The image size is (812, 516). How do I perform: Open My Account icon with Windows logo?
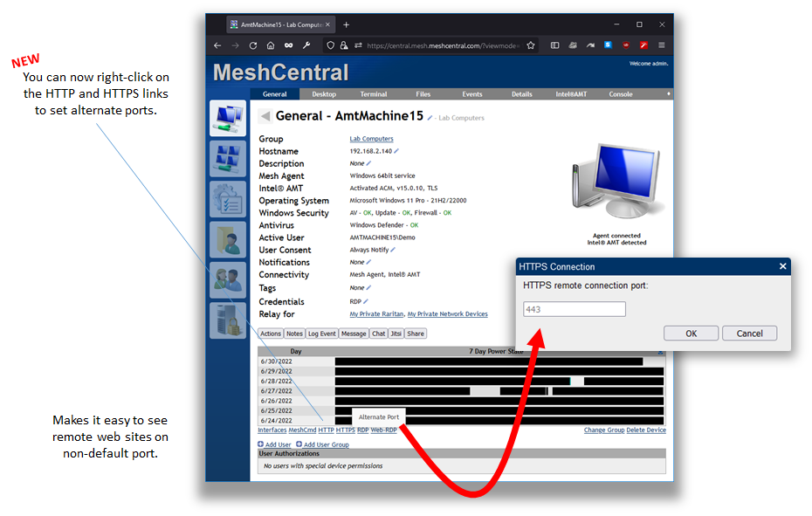coord(228,159)
